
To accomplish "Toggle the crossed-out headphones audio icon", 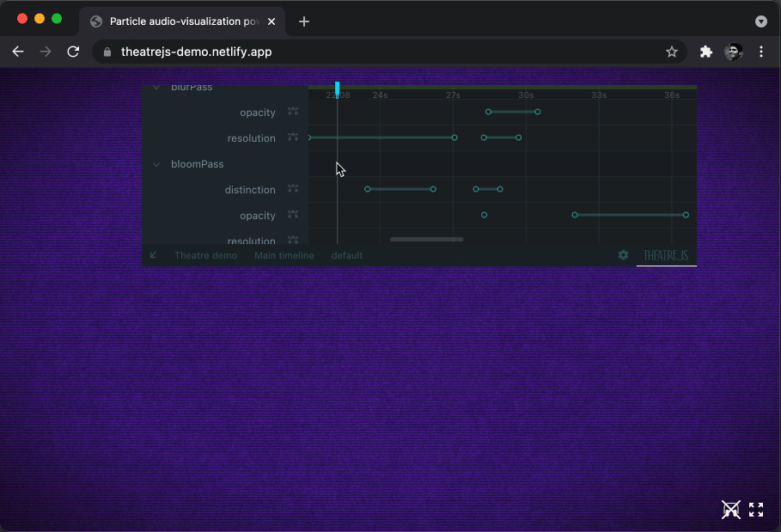I will [x=730, y=510].
